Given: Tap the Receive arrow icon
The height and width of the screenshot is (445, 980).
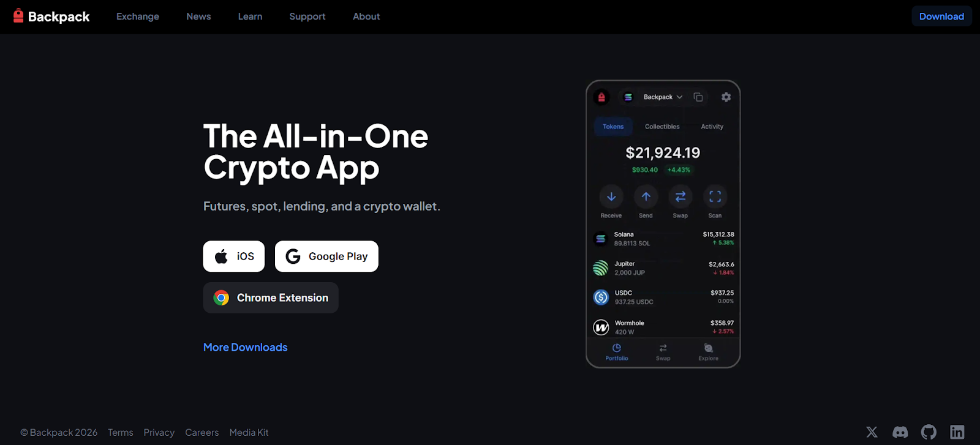Looking at the screenshot, I should [611, 196].
